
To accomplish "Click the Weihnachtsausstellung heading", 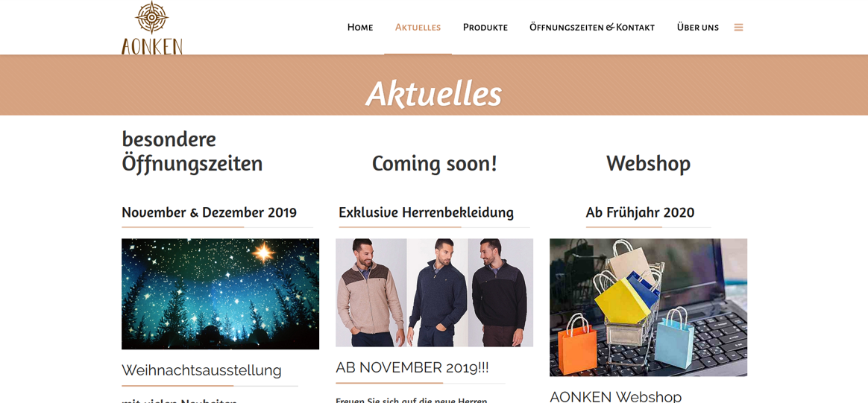I will (x=201, y=369).
